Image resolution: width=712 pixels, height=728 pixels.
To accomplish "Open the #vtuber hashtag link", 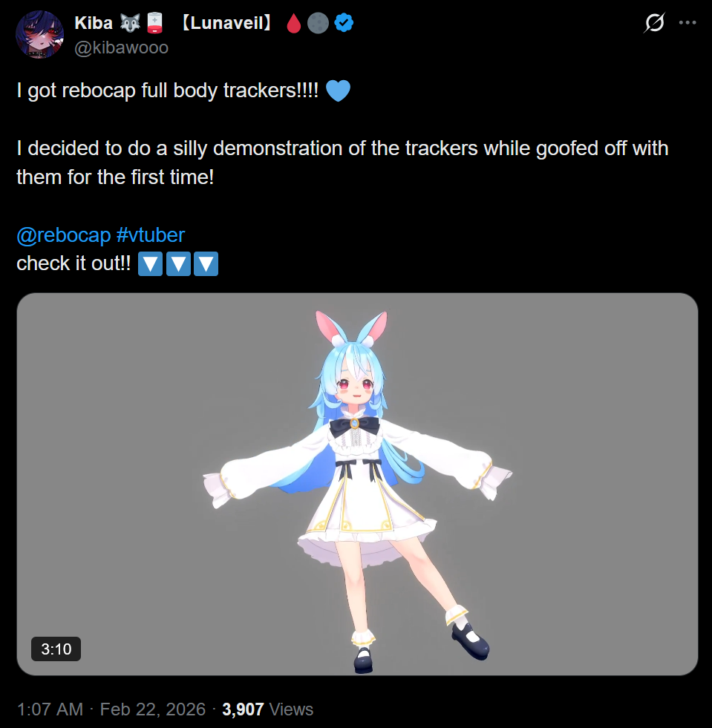I will coord(151,235).
